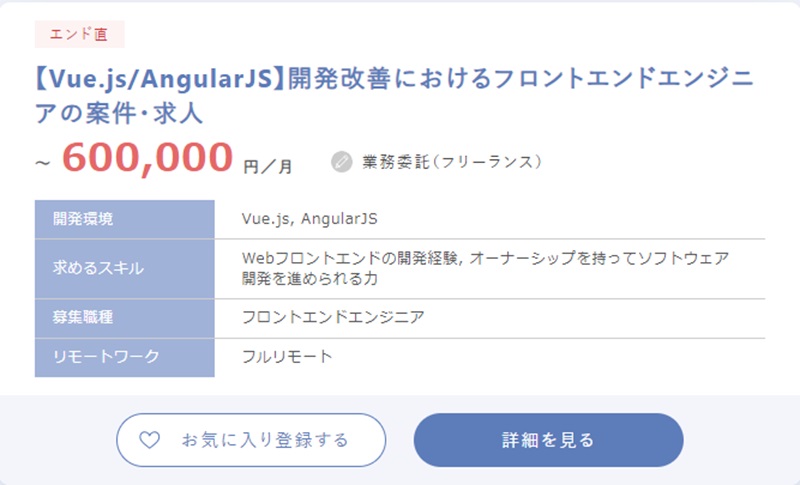Click the アの案件・求人 second title line
800x485 pixels.
119,113
